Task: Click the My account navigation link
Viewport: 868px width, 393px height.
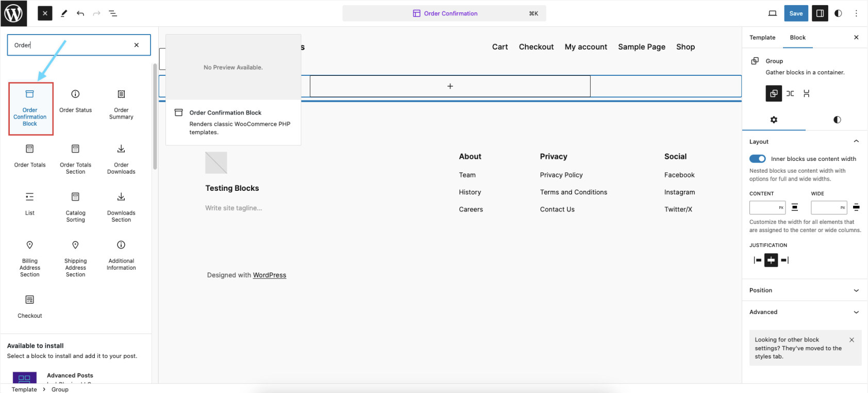Action: (x=586, y=47)
